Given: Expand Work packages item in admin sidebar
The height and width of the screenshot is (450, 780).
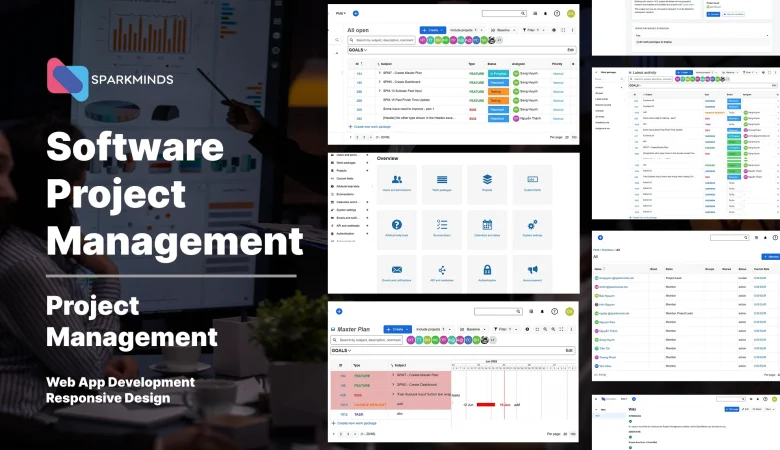Looking at the screenshot, I should tap(367, 163).
